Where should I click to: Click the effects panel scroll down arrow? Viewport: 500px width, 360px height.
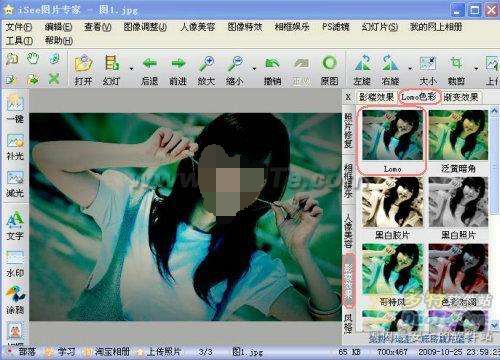pos(494,324)
